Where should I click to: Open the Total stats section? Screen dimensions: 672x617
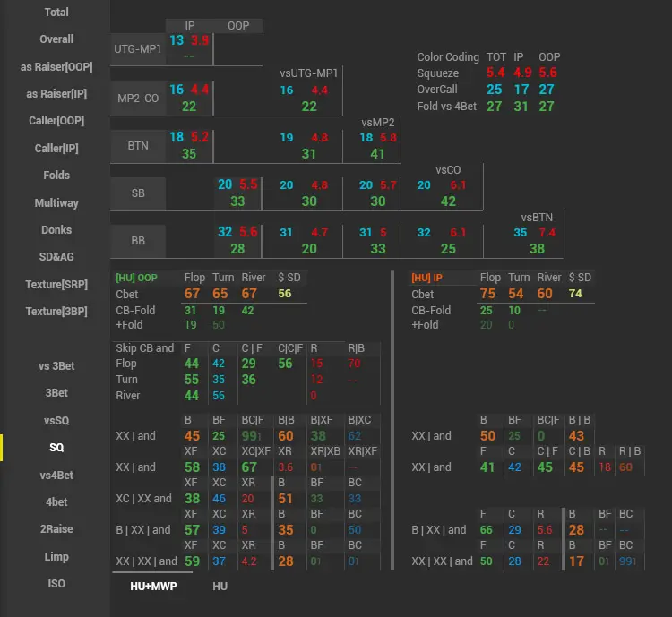pyautogui.click(x=56, y=13)
